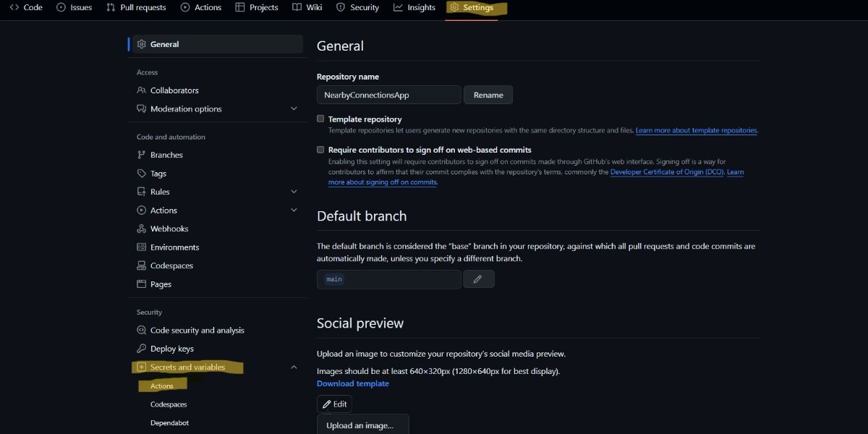Screen dimensions: 868x434
Task: Open the Insights tab
Action: 414,7
